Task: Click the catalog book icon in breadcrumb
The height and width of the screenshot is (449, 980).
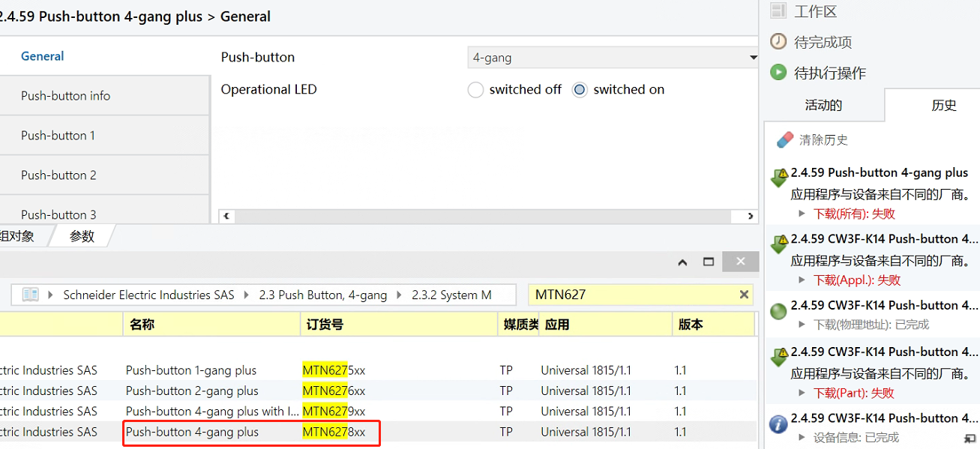Action: coord(30,295)
